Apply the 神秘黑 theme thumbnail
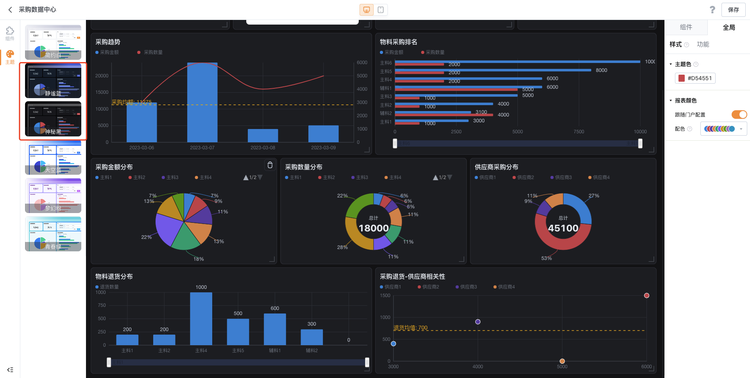 [53, 119]
